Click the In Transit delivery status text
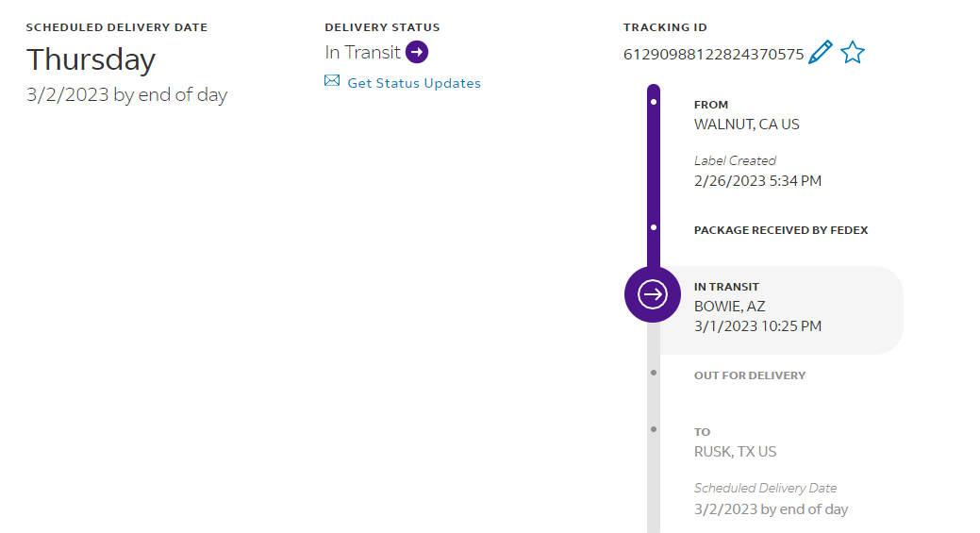The image size is (980, 533). click(363, 53)
